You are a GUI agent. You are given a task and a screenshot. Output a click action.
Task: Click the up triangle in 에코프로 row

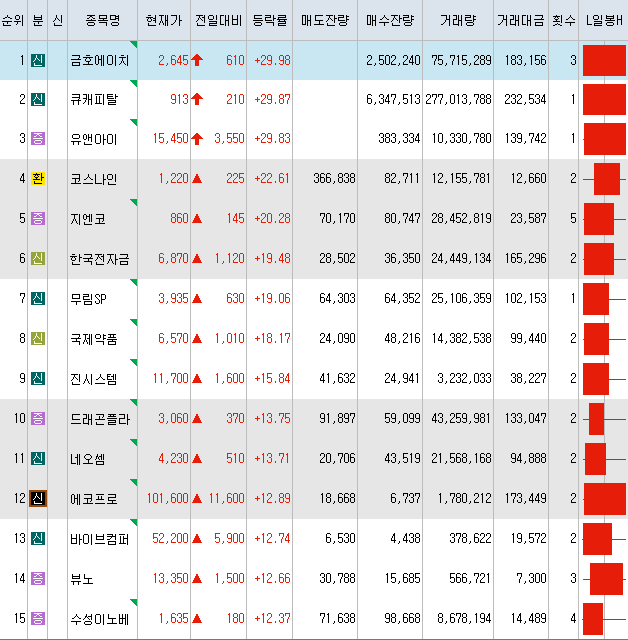click(x=197, y=498)
